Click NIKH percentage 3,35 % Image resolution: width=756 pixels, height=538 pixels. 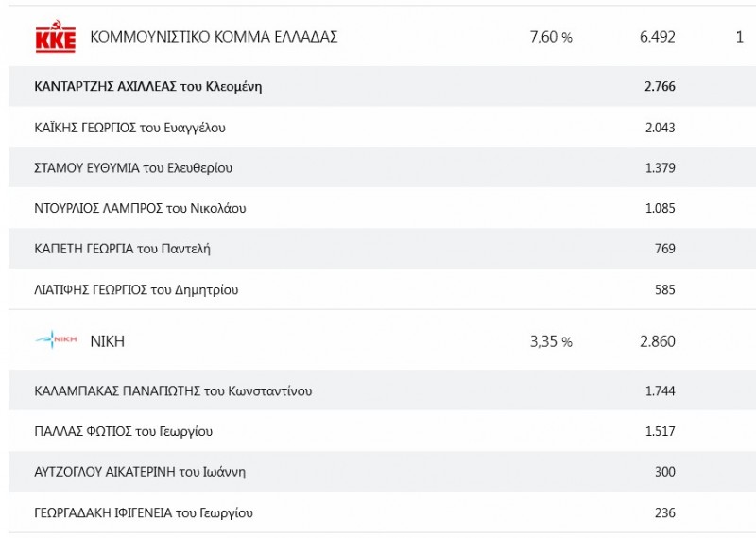click(551, 341)
